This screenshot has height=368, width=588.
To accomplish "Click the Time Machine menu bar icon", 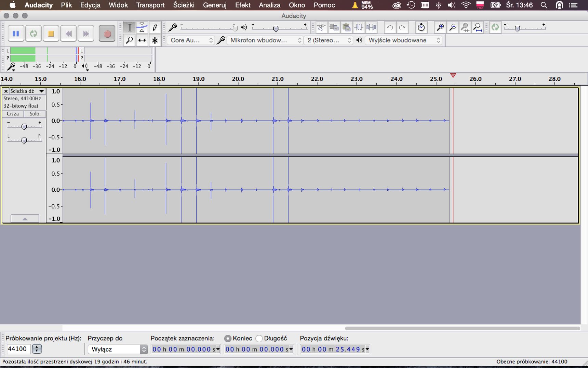I will coord(411,5).
